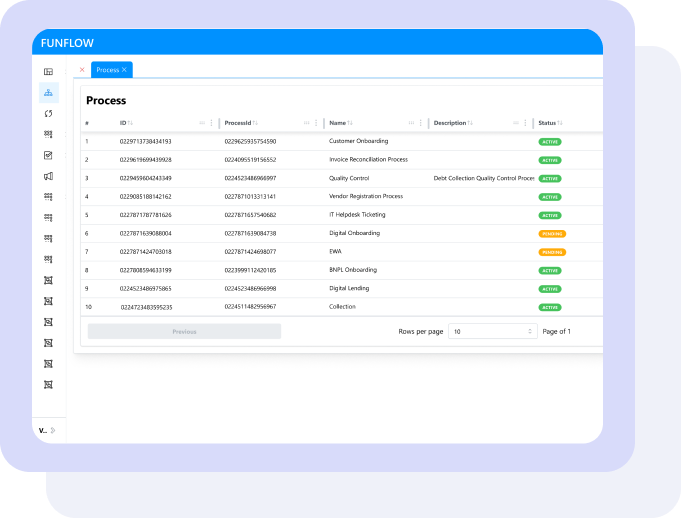The image size is (681, 518).
Task: Open the ID column three-dot menu
Action: point(211,123)
